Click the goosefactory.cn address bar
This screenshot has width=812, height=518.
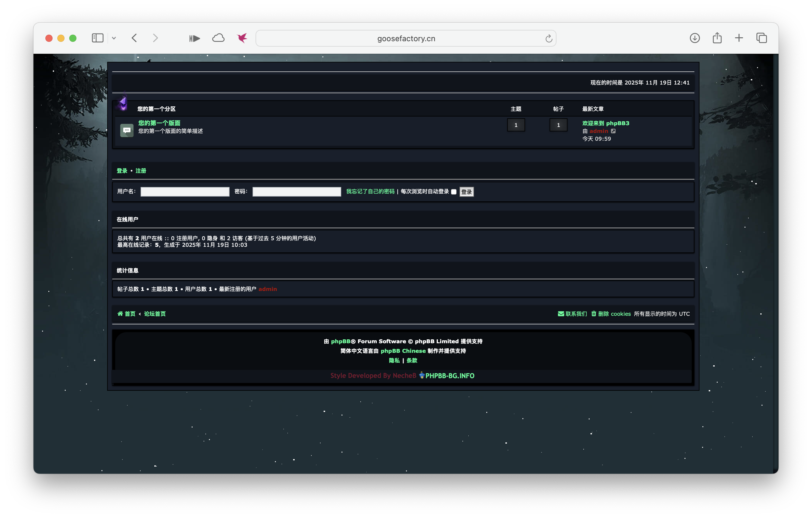406,39
